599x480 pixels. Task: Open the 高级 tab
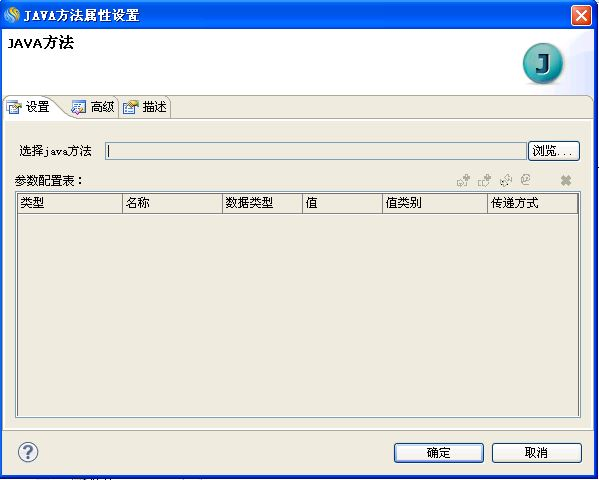pyautogui.click(x=93, y=107)
